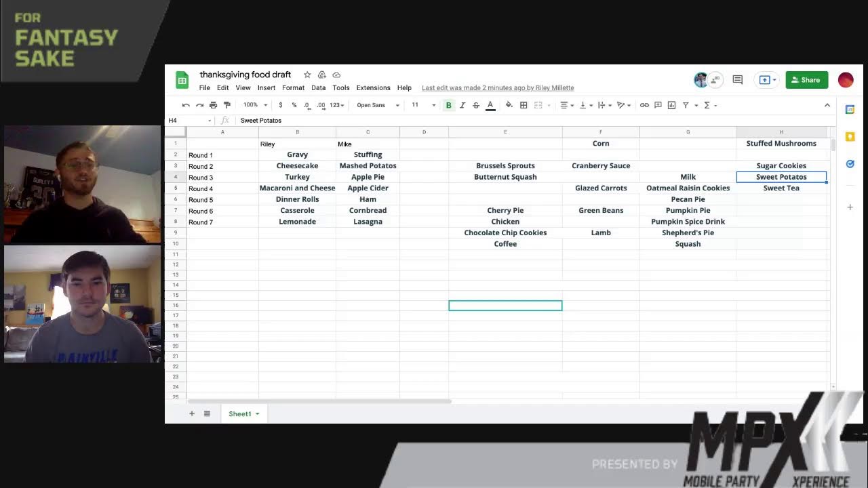This screenshot has height=488, width=868.
Task: Decrease decimal places
Action: pyautogui.click(x=307, y=105)
